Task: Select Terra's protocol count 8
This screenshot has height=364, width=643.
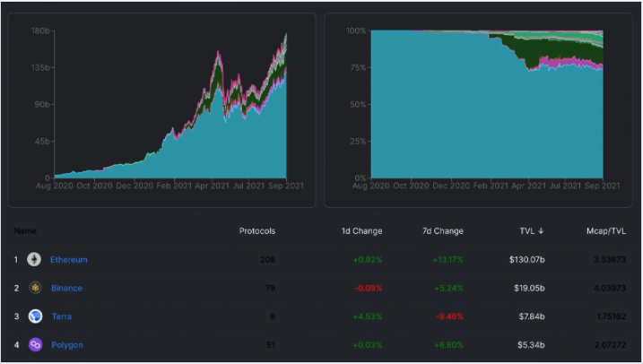Action: pos(273,316)
